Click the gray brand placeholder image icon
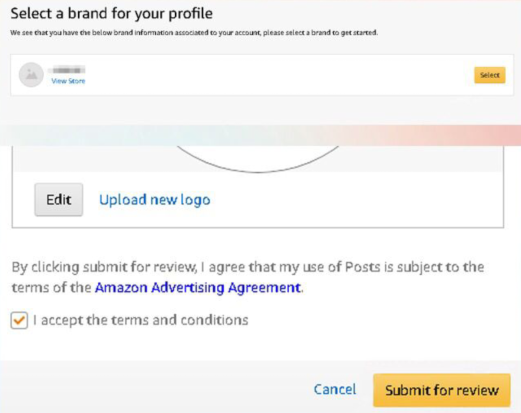This screenshot has height=413, width=521. click(31, 75)
